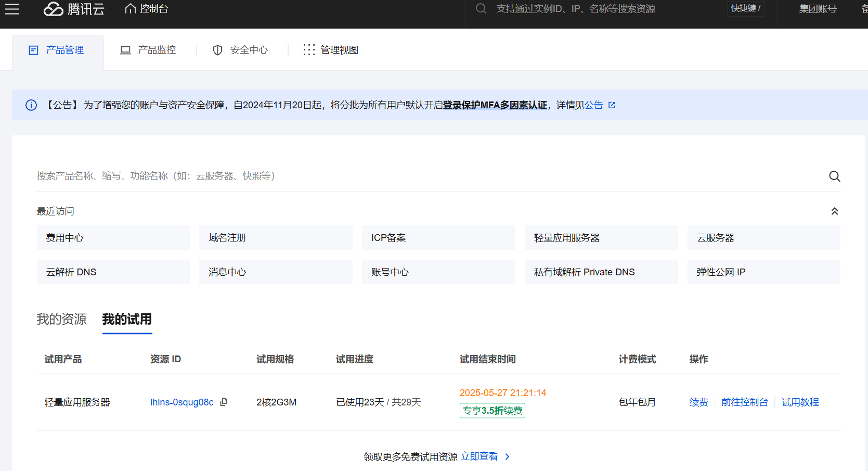Open 轻量应用服务器 from recent visits
This screenshot has height=471, width=868.
[601, 238]
